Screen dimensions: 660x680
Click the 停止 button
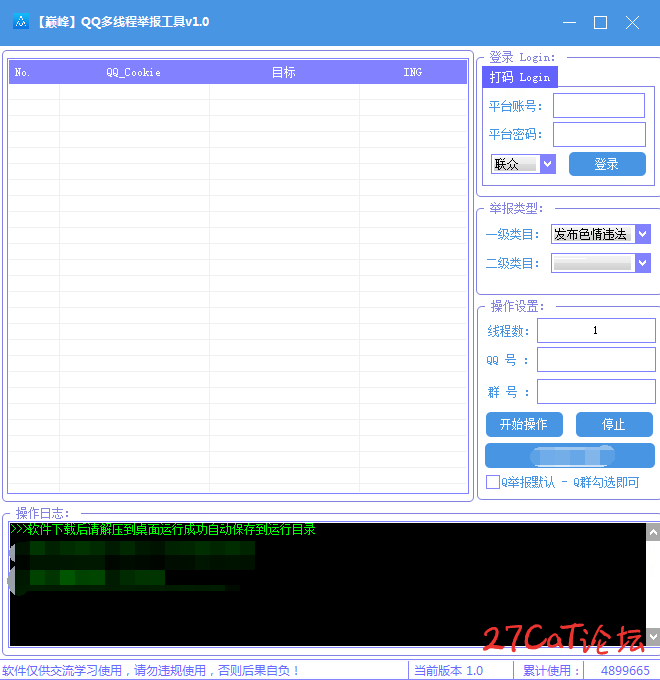tap(614, 424)
